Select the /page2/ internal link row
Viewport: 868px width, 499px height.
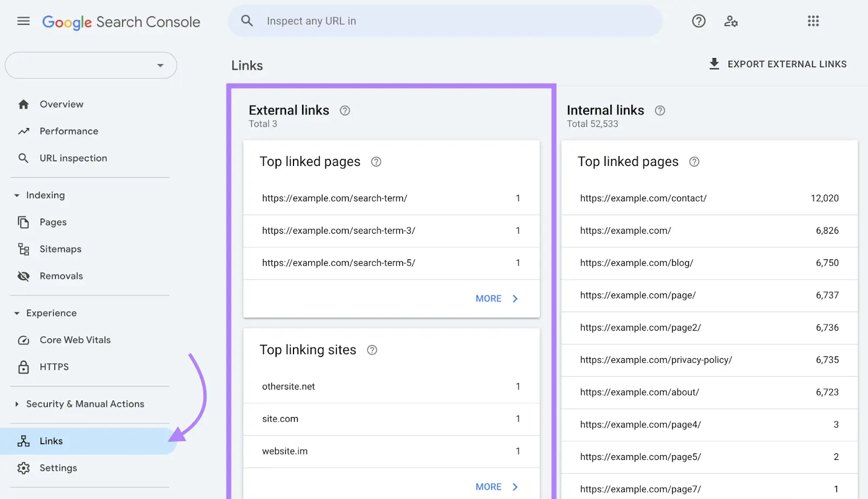709,328
